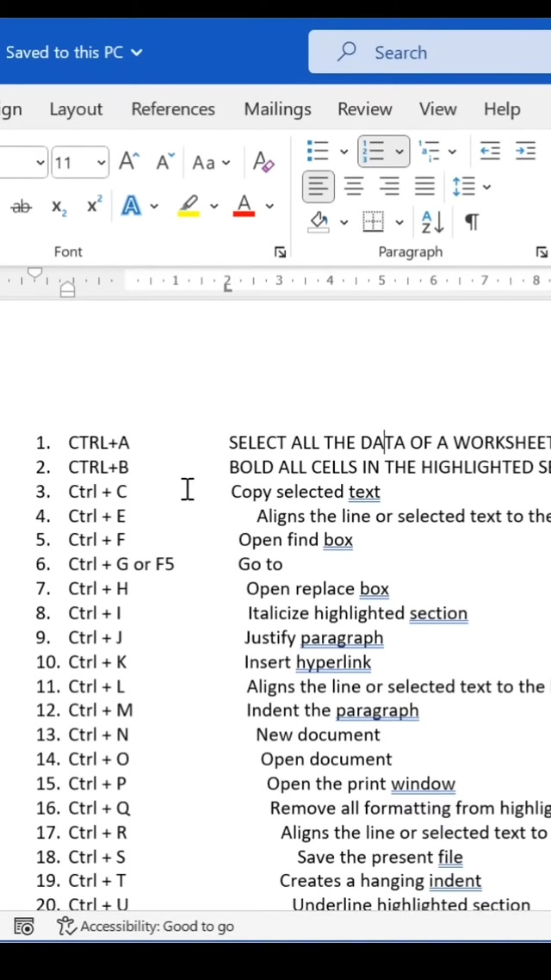Image resolution: width=551 pixels, height=980 pixels.
Task: Click Accessibility: Good to go status
Action: [x=146, y=927]
